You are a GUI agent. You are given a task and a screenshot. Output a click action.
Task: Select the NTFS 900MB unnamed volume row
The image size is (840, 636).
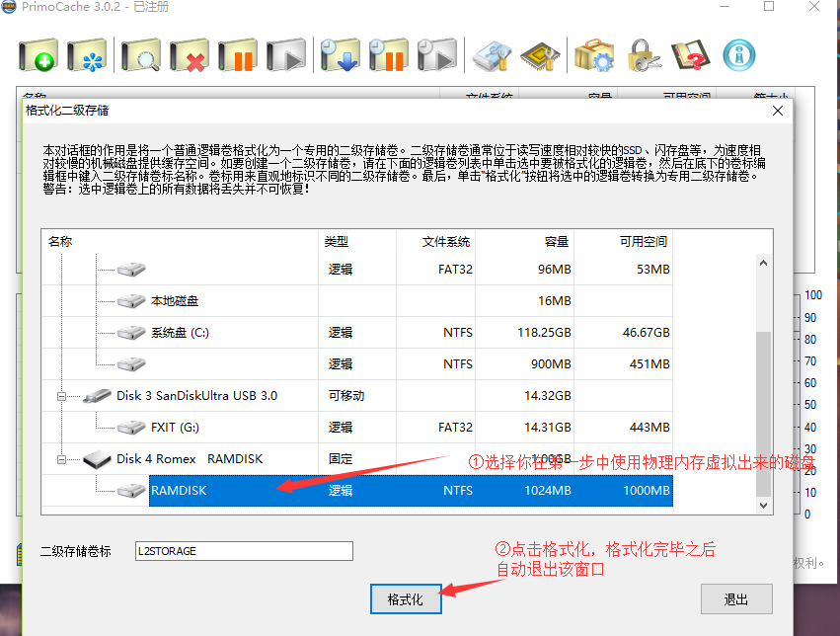click(357, 364)
